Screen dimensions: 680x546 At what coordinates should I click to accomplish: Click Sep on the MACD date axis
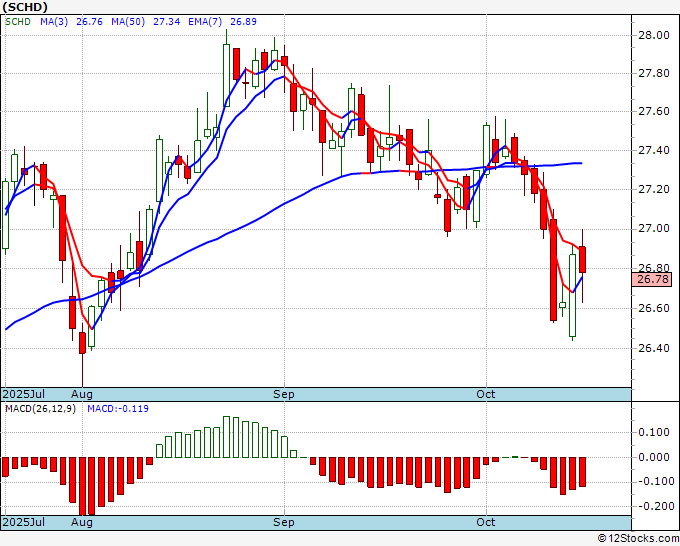click(284, 522)
